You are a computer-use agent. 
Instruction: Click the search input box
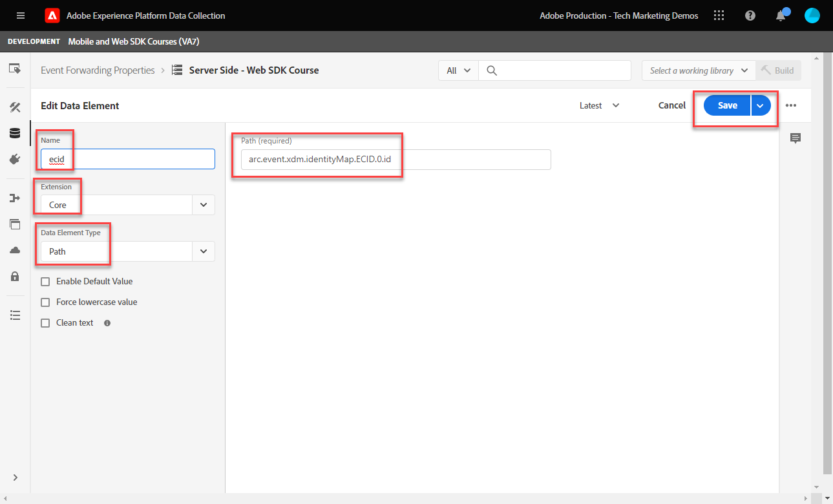[554, 70]
